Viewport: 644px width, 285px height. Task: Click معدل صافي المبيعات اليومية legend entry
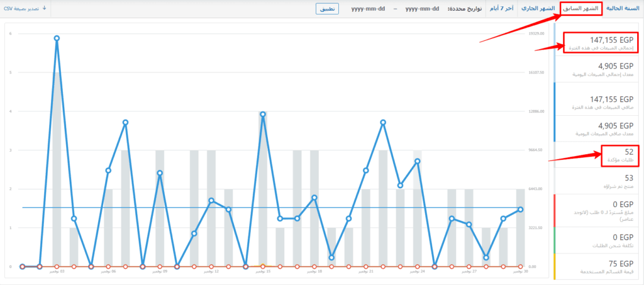[x=596, y=129]
